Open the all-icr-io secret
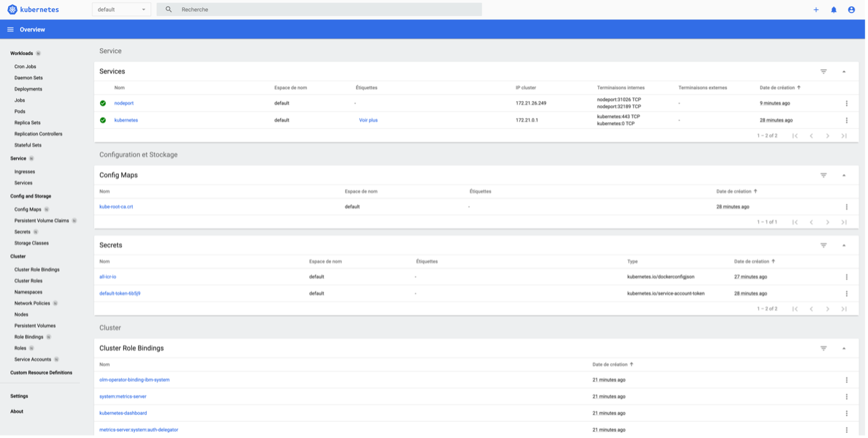 click(107, 277)
